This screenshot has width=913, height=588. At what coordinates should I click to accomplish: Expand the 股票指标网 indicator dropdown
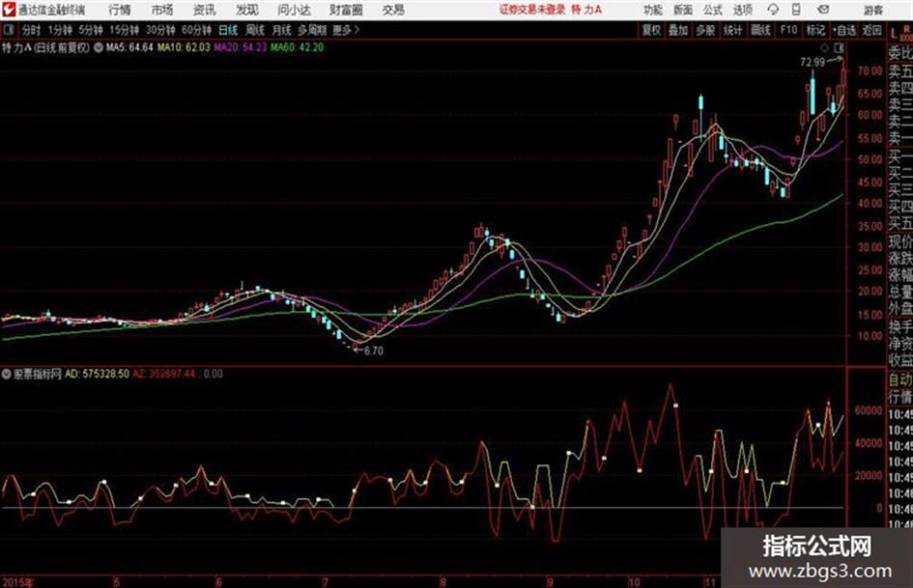(x=7, y=374)
